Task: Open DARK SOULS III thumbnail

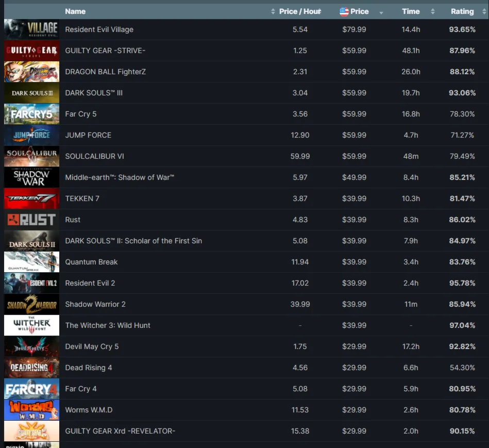Action: point(31,93)
